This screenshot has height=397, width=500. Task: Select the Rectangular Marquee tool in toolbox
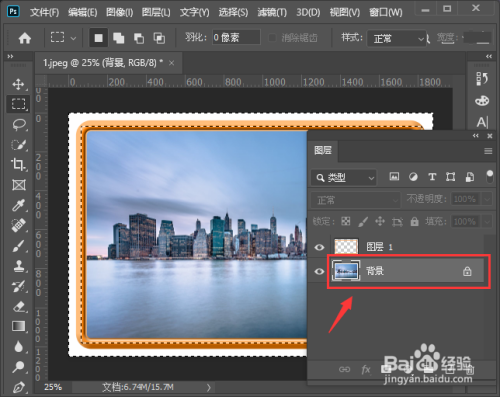(18, 104)
